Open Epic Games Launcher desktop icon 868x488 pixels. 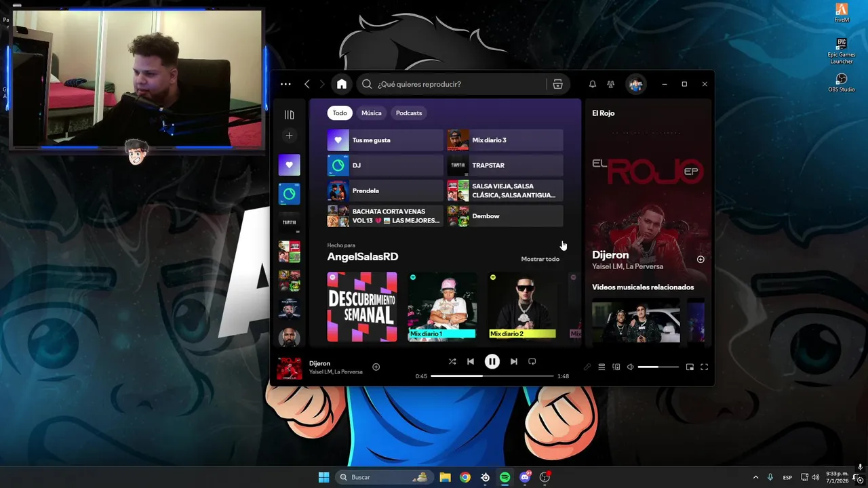pyautogui.click(x=842, y=51)
